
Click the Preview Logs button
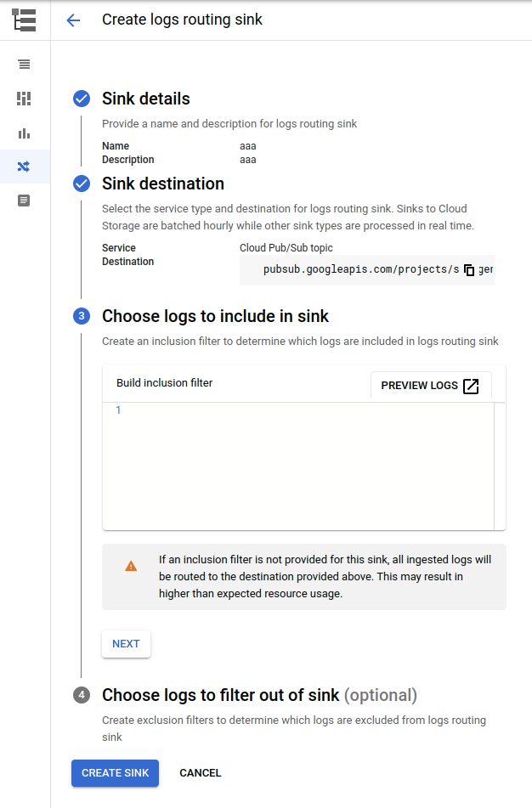point(431,386)
